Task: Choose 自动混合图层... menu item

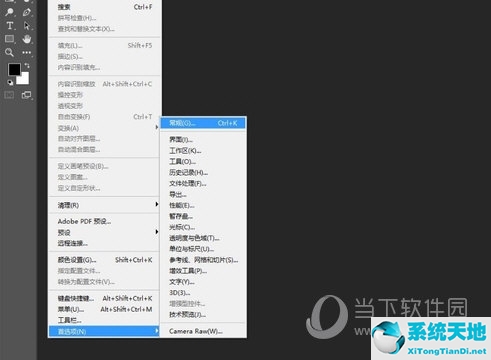Action: tap(105, 150)
